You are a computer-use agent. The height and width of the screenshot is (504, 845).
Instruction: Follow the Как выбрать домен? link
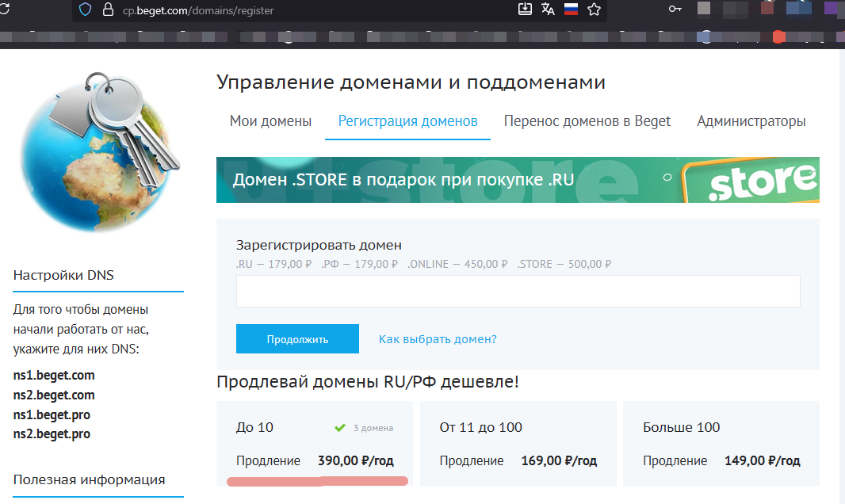pos(438,339)
